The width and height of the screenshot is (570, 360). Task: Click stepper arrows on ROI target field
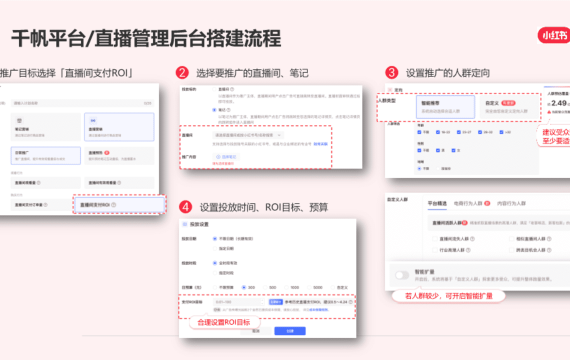point(262,302)
